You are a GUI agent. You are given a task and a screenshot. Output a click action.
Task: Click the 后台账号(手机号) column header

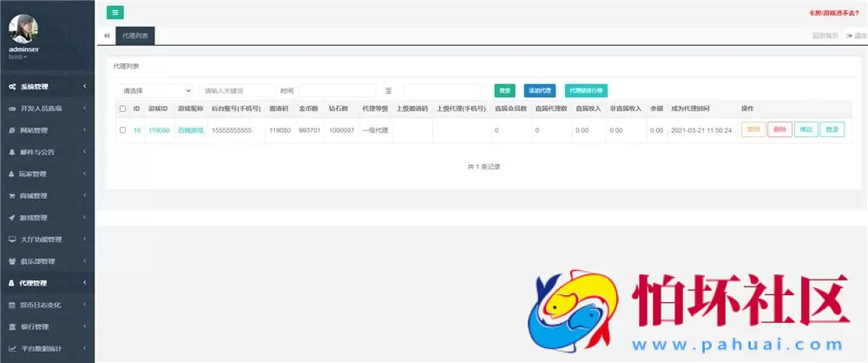(x=236, y=109)
